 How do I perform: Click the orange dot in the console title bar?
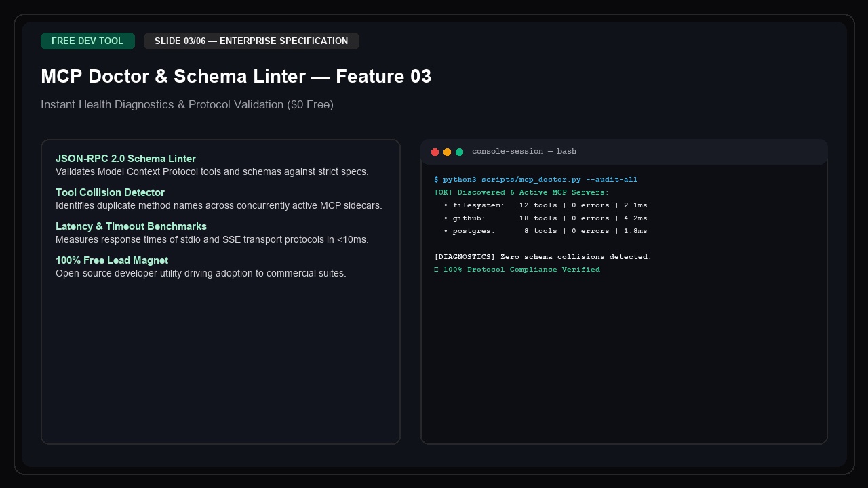447,152
